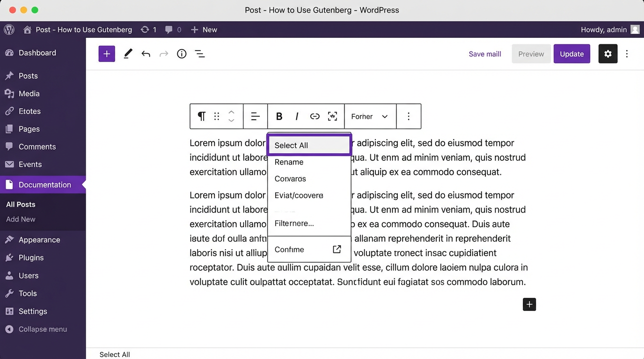Choose Select All from context menu
The height and width of the screenshot is (359, 644).
coord(291,145)
